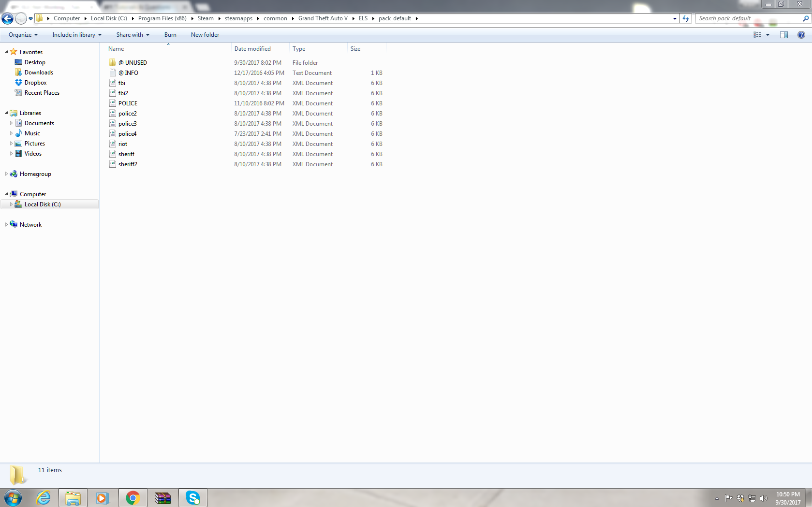
Task: Select the POLICE XML file icon
Action: point(113,103)
